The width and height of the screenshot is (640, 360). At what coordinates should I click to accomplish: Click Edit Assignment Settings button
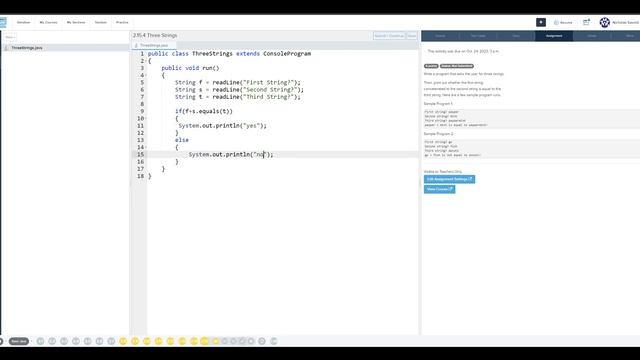[x=449, y=179]
